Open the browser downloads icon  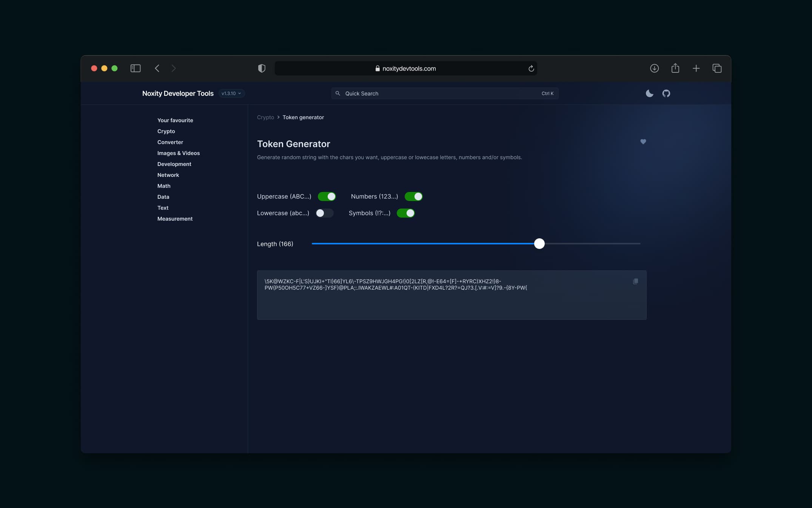pyautogui.click(x=655, y=68)
